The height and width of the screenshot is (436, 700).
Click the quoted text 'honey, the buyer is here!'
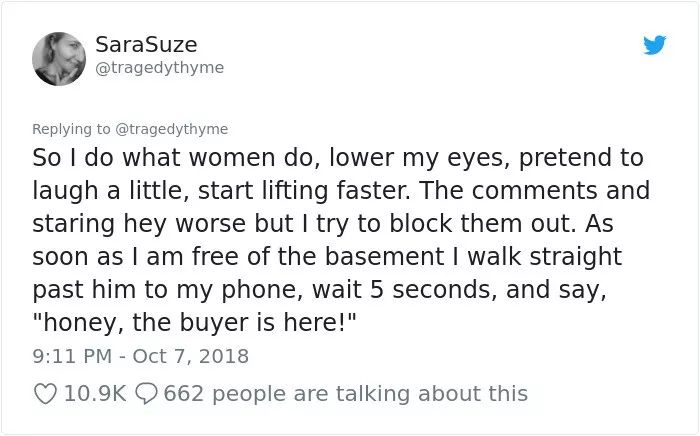(x=194, y=323)
